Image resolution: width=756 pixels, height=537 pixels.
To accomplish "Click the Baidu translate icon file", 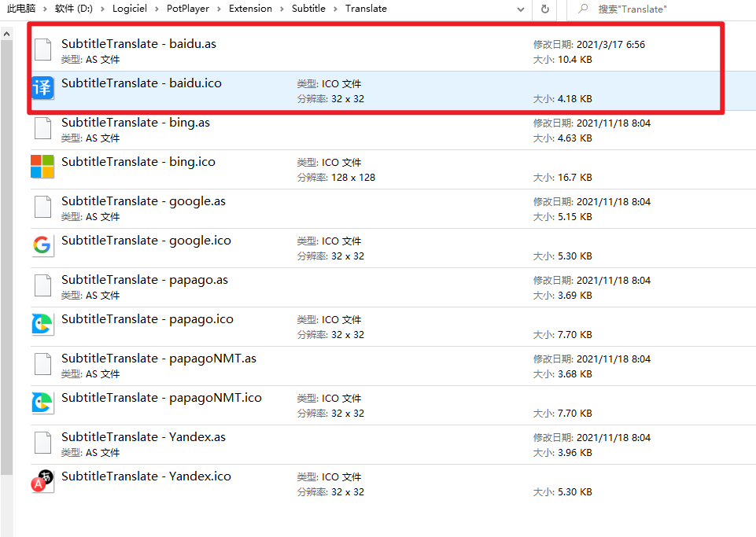I will (42, 88).
